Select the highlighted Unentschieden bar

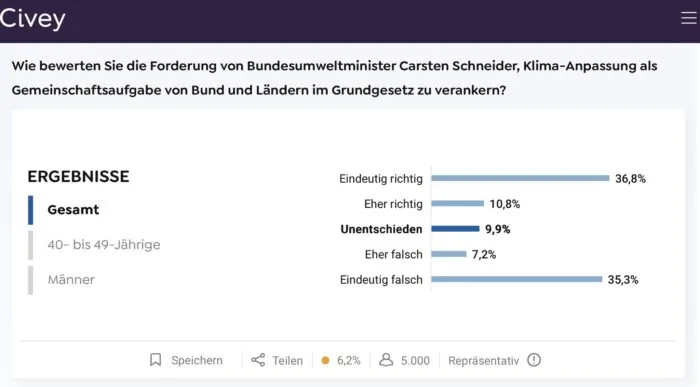[x=455, y=229]
